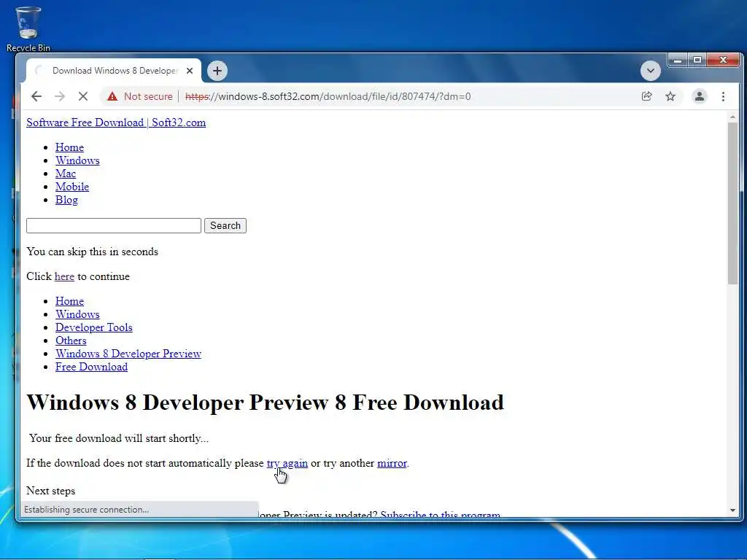Minimize the browser window
747x560 pixels.
click(x=678, y=60)
